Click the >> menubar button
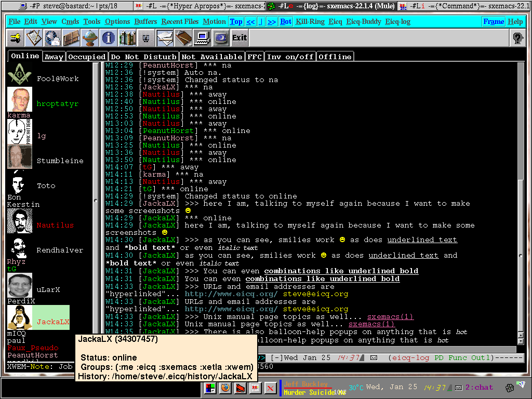 [272, 22]
